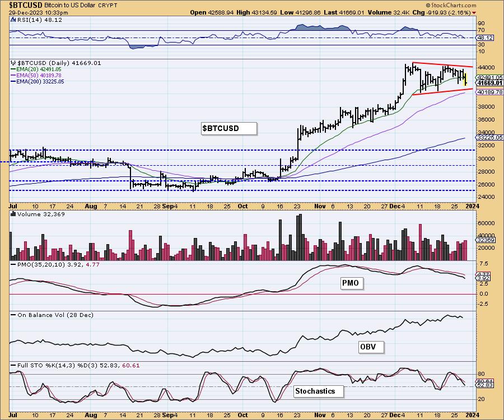The height and width of the screenshot is (420, 504).
Task: Click the $BTCUSD (Daily) 41669.01 legend
Action: [59, 63]
